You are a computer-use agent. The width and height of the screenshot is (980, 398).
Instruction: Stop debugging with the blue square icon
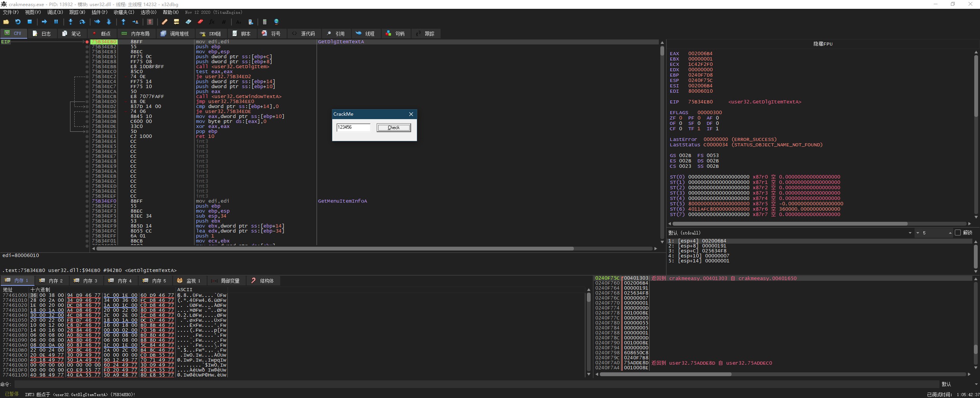pyautogui.click(x=29, y=22)
